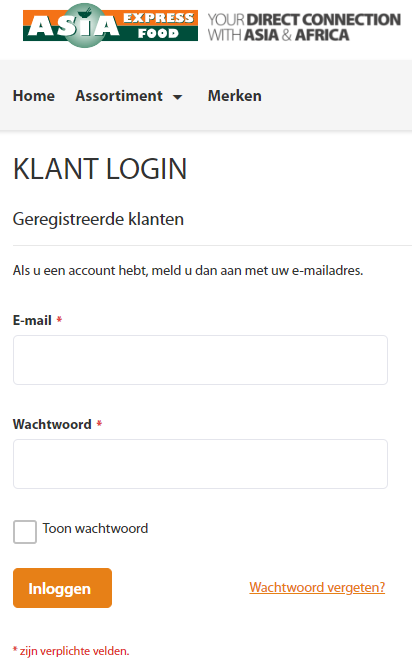
Task: Open the Home menu item
Action: point(34,96)
